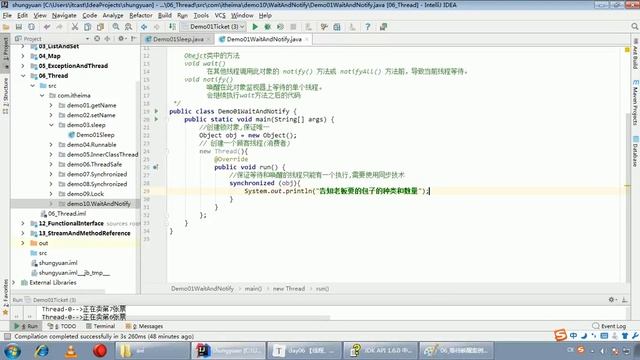Collapse the 06_Thread module node
Viewport: 640px width, 360px height.
click(23, 76)
